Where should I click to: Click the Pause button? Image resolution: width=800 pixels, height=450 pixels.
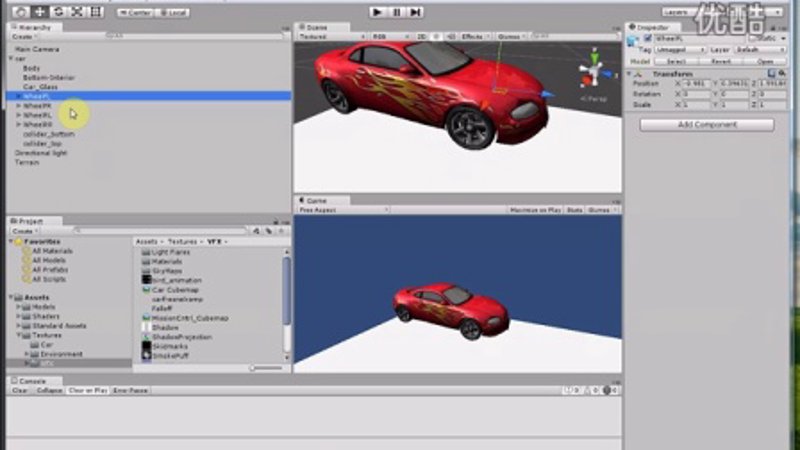pyautogui.click(x=396, y=12)
